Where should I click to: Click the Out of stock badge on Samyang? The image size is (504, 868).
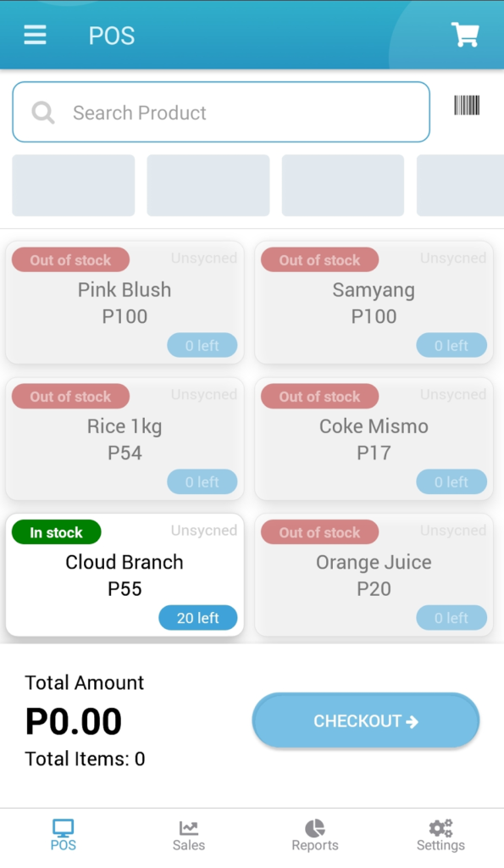point(319,259)
